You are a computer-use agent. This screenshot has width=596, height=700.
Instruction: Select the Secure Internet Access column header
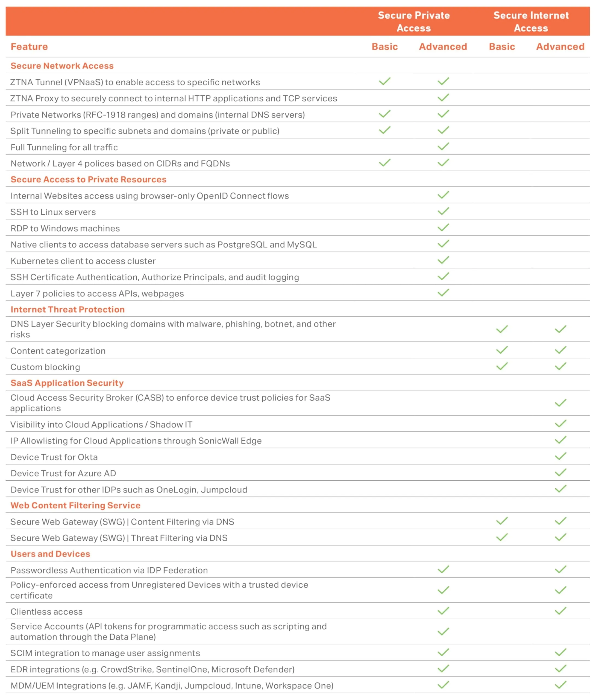531,22
